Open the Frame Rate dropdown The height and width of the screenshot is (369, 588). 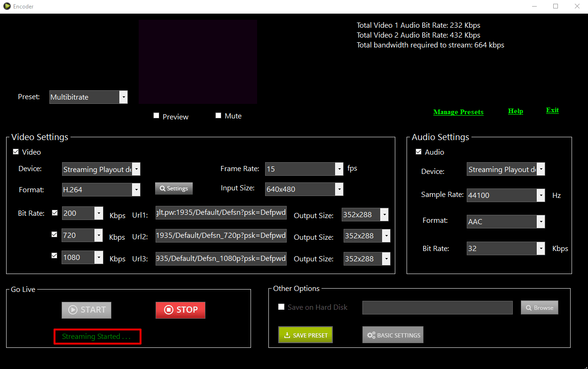pos(339,169)
